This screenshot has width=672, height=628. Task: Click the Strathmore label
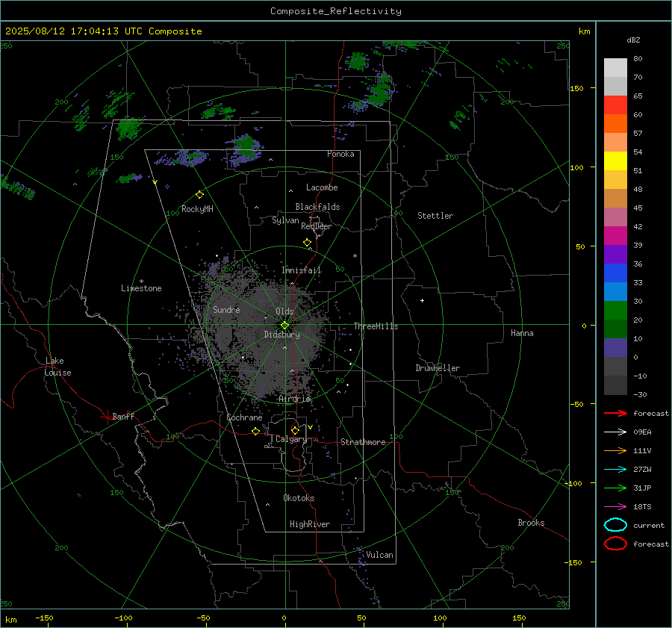tap(363, 442)
